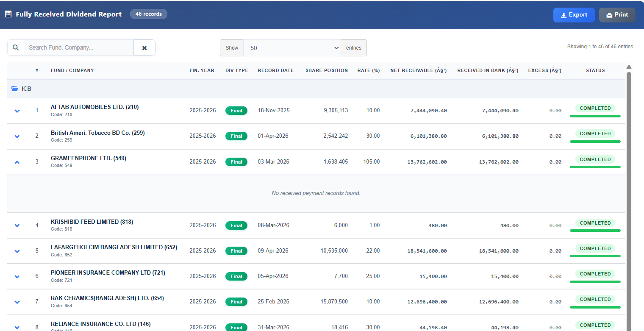Screen dimensions: 644x331
Task: Expand the KRISHIBID FEED LIMITED row
Action: [x=17, y=225]
